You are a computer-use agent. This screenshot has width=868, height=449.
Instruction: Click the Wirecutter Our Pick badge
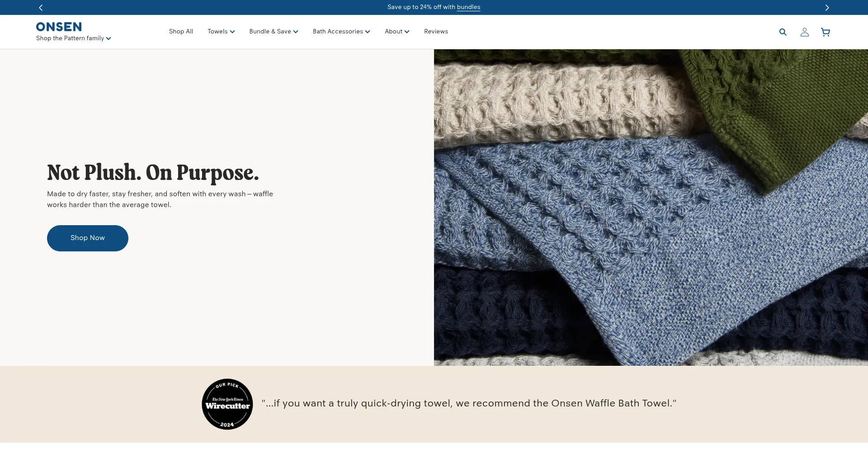tap(227, 404)
